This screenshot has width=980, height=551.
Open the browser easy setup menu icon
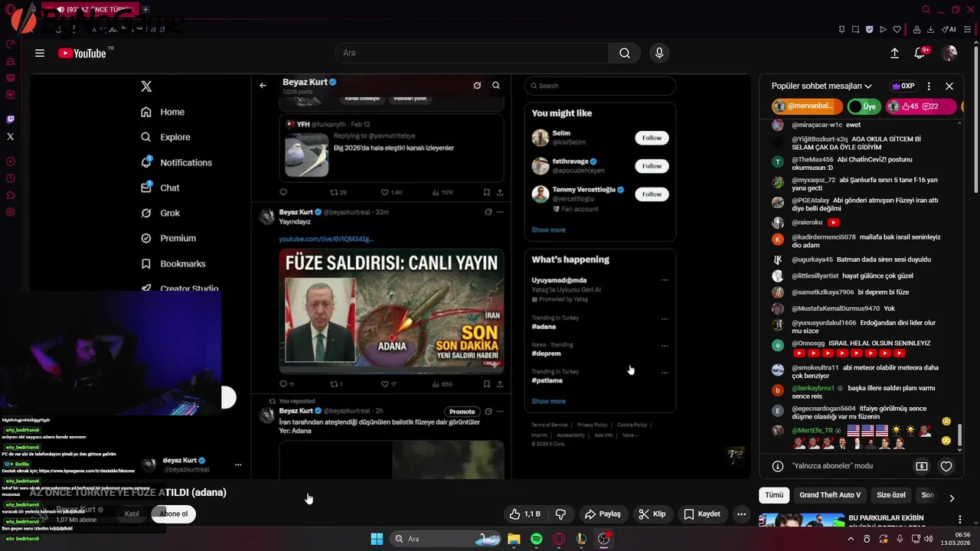click(968, 30)
